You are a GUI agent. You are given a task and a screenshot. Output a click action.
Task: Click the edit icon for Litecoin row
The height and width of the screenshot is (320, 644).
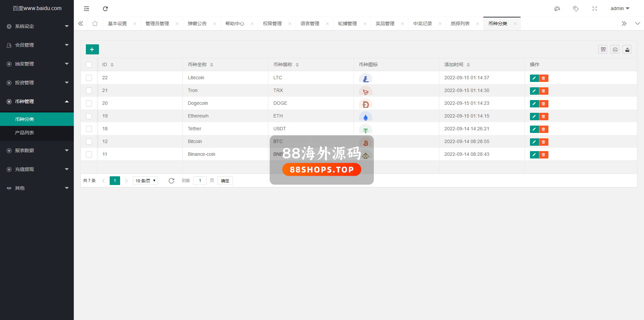[x=534, y=78]
